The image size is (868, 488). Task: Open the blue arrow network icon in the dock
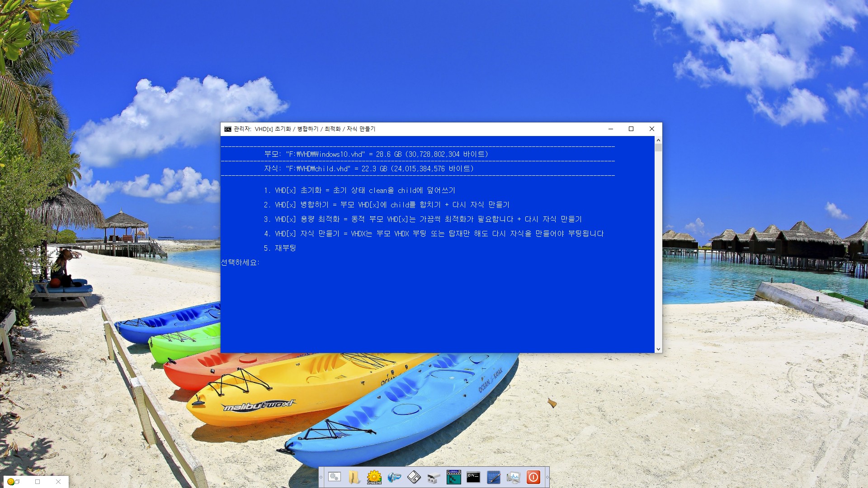(394, 477)
